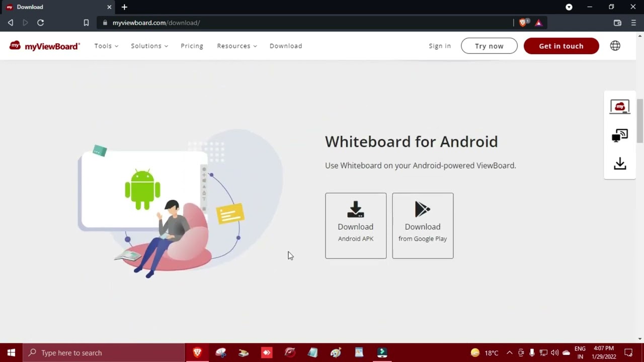The height and width of the screenshot is (362, 644).
Task: Click the download arrow sidebar icon
Action: [x=620, y=163]
